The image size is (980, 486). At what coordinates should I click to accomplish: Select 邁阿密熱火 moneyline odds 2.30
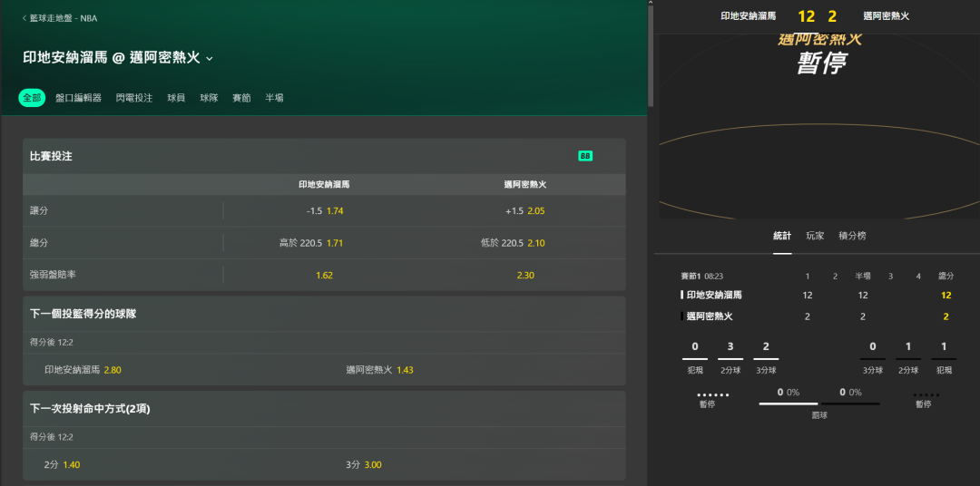click(524, 275)
